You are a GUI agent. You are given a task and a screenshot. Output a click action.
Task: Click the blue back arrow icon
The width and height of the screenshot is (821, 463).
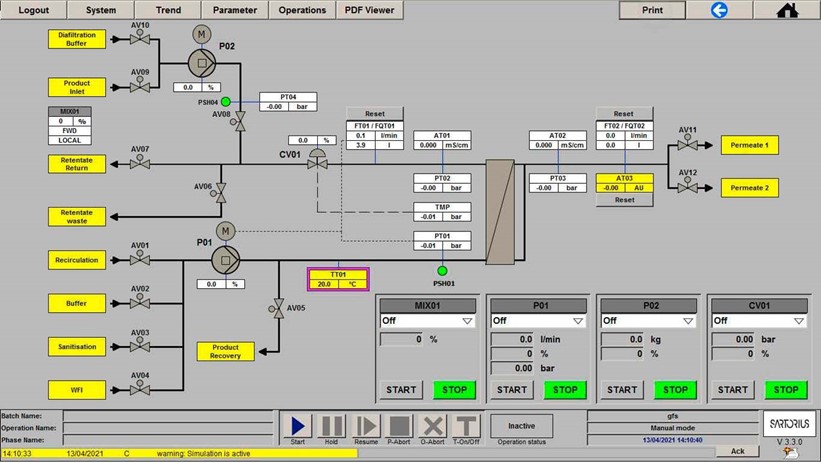pyautogui.click(x=718, y=10)
